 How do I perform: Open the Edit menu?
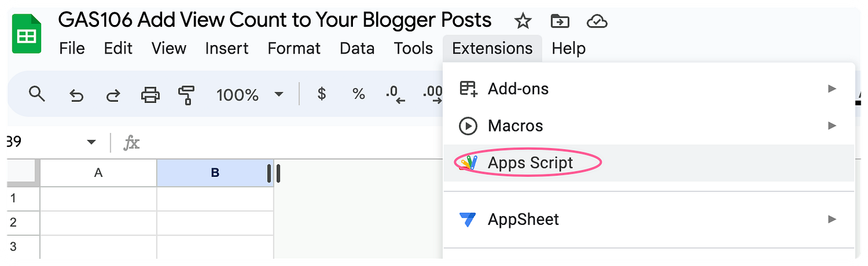[118, 48]
